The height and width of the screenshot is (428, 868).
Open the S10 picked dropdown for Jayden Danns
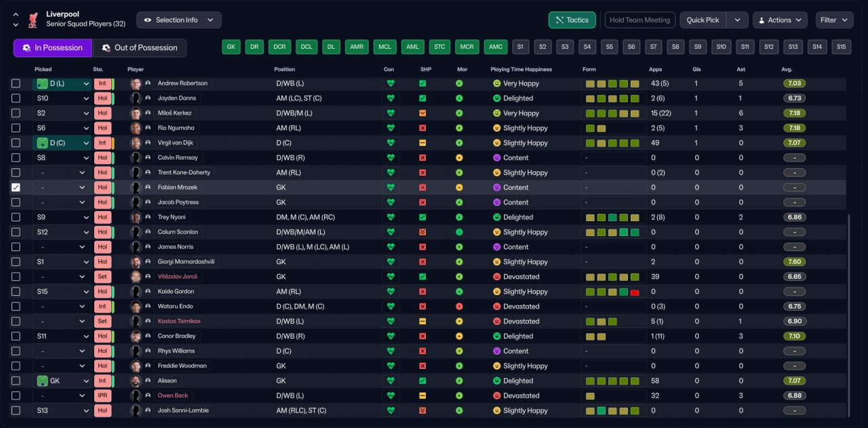(62, 98)
